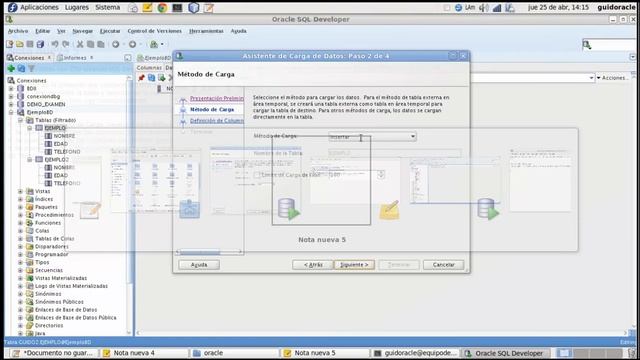The image size is (640, 360).
Task: Open a SQL worksheet via toolbar icon
Action: (x=153, y=44)
